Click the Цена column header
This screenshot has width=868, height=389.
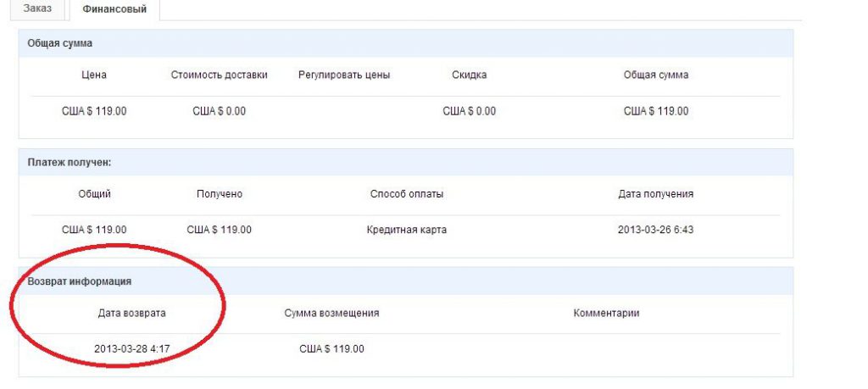coord(94,75)
